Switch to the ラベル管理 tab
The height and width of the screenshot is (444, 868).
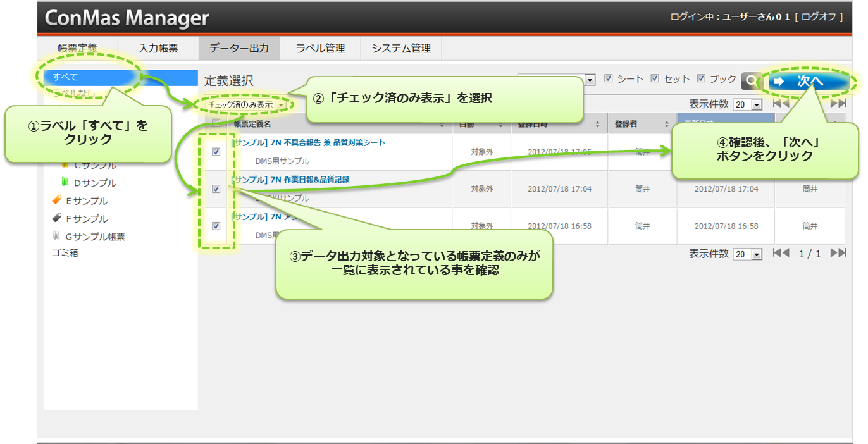(320, 48)
